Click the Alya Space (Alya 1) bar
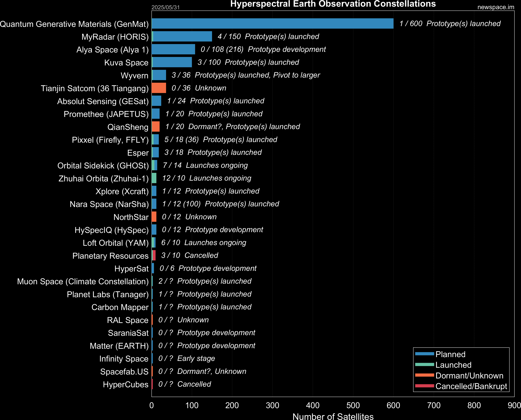Screen dimensions: 521x420 (x=173, y=49)
